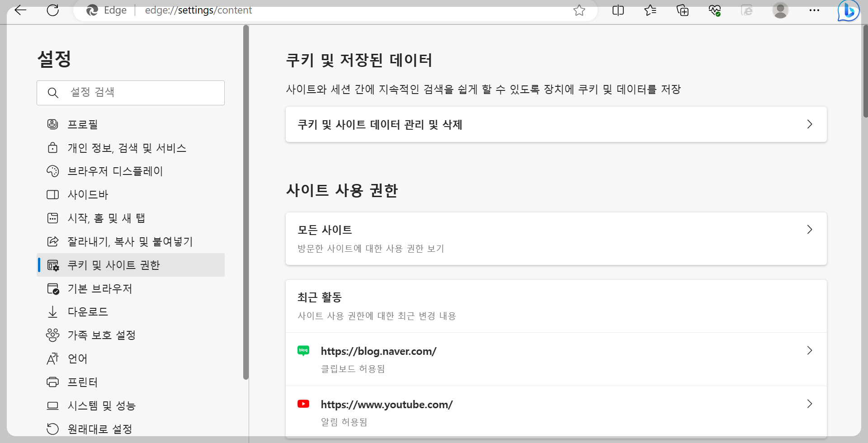Image resolution: width=868 pixels, height=443 pixels.
Task: Open Internet Explorer mode
Action: [747, 10]
